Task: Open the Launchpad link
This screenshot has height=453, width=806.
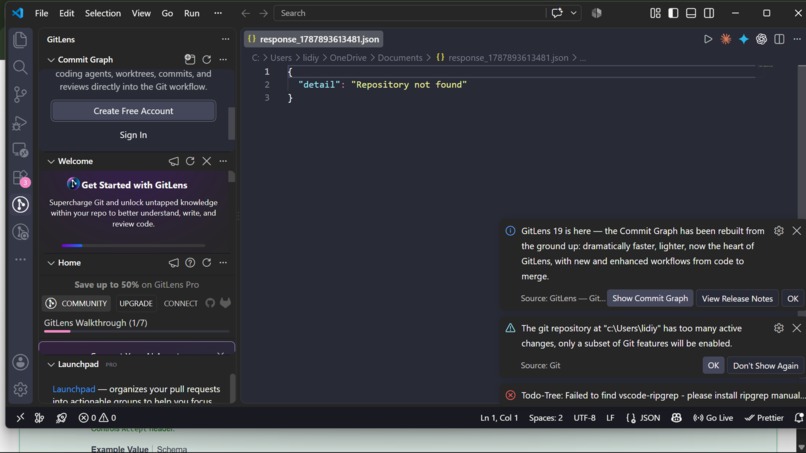Action: tap(74, 389)
